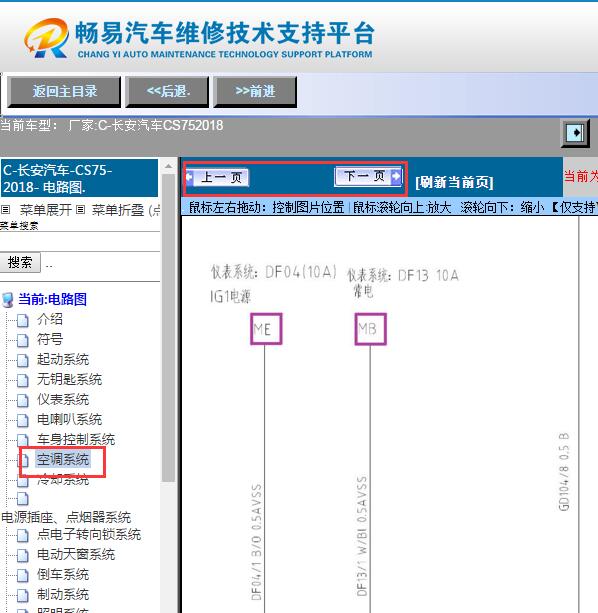This screenshot has width=598, height=613.
Task: Open the 无钥匙系统 entry
Action: click(69, 379)
